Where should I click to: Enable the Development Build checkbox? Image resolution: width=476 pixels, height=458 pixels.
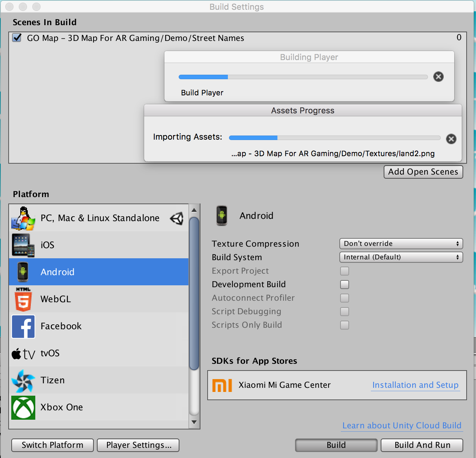345,285
